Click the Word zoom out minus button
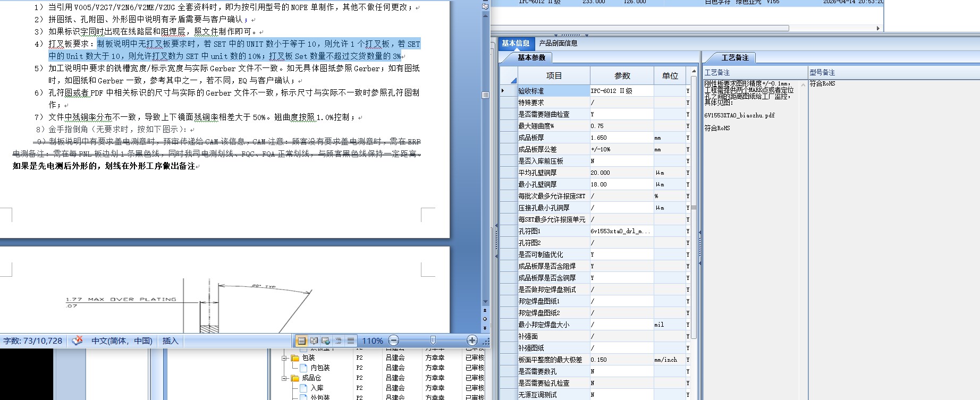The width and height of the screenshot is (980, 400). (x=393, y=341)
